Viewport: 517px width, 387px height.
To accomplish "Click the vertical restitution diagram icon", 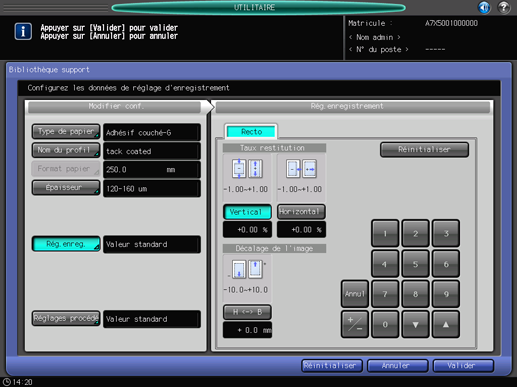I will point(247,169).
